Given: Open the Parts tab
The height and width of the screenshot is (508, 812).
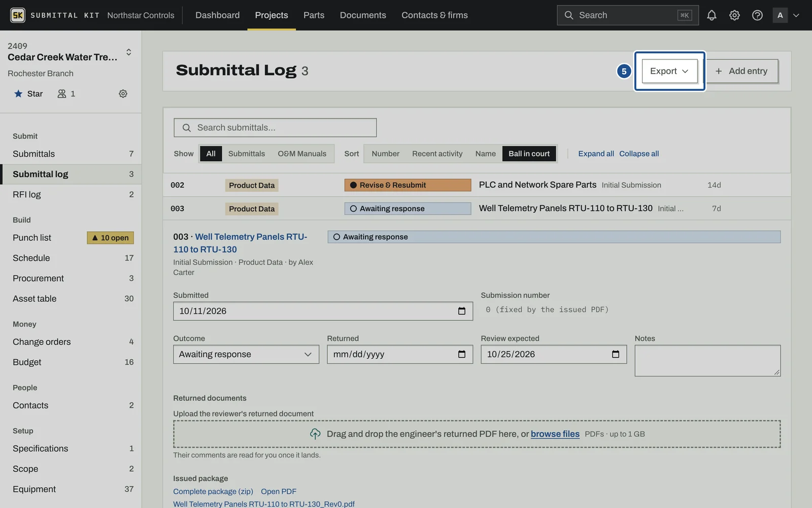Looking at the screenshot, I should 314,15.
